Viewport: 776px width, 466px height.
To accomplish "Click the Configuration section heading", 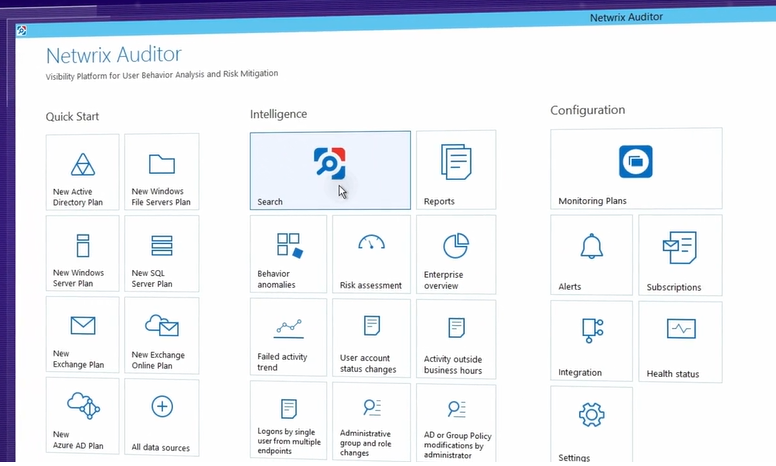I will click(x=587, y=110).
